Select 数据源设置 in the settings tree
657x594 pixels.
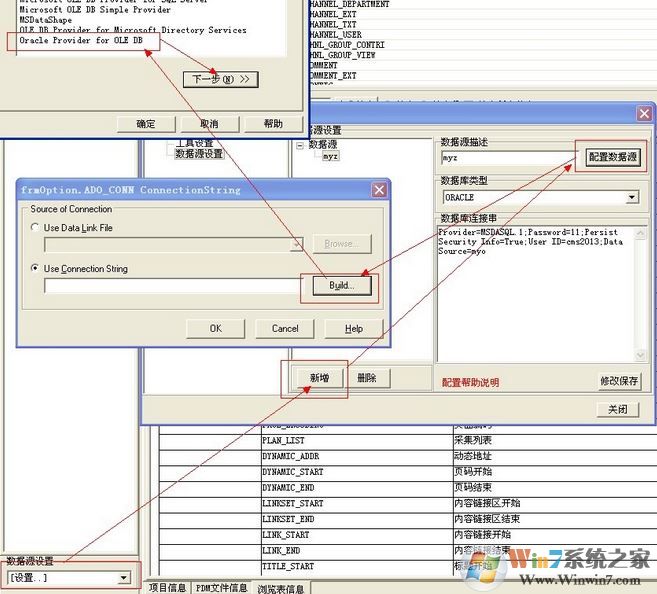click(199, 154)
